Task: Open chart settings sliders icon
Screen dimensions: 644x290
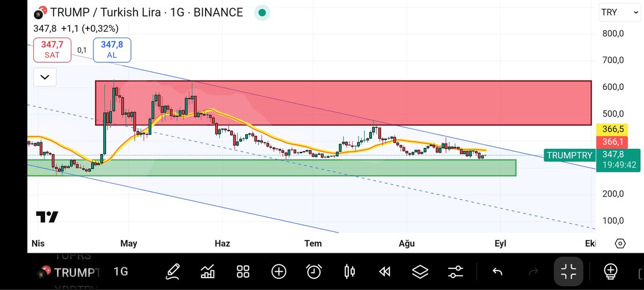Action: pyautogui.click(x=456, y=271)
